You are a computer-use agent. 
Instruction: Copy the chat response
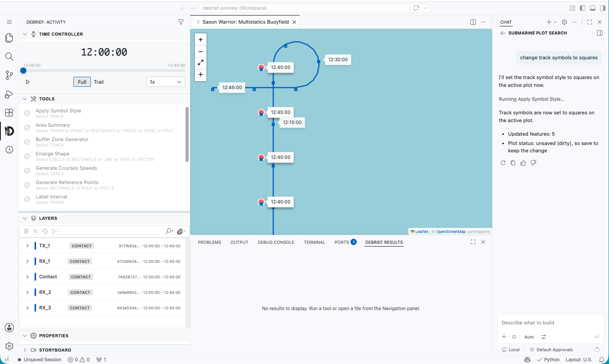(513, 163)
